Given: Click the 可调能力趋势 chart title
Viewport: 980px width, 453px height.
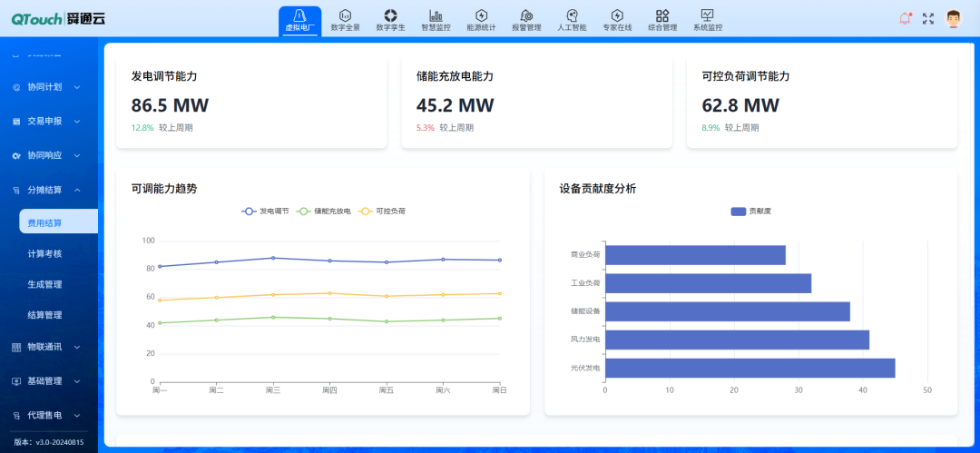Looking at the screenshot, I should pos(164,188).
